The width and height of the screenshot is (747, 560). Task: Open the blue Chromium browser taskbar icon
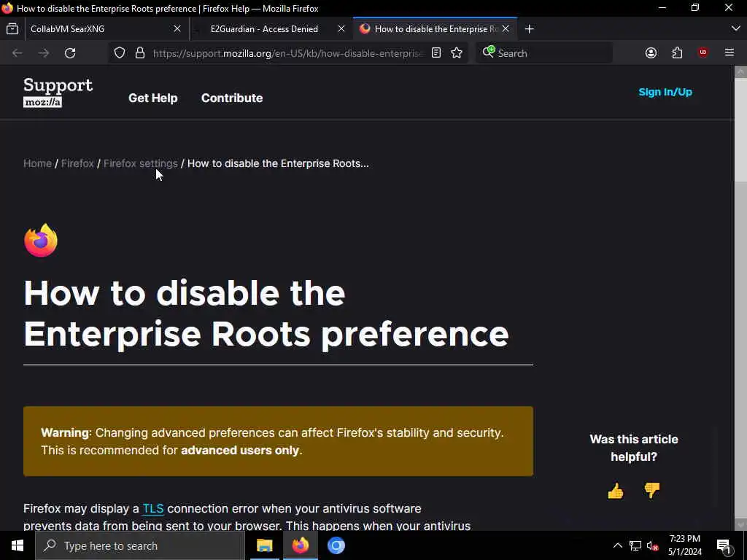pos(336,545)
